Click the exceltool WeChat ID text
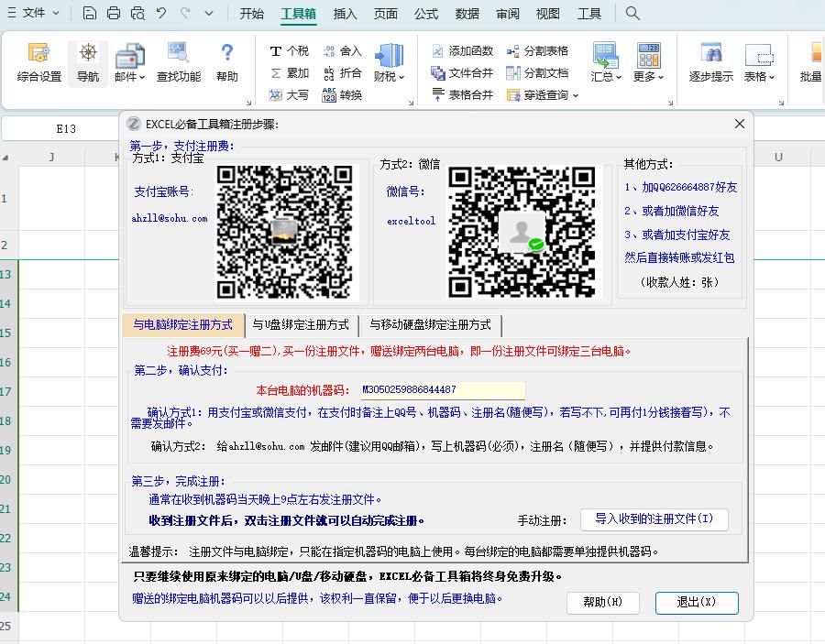 (411, 222)
